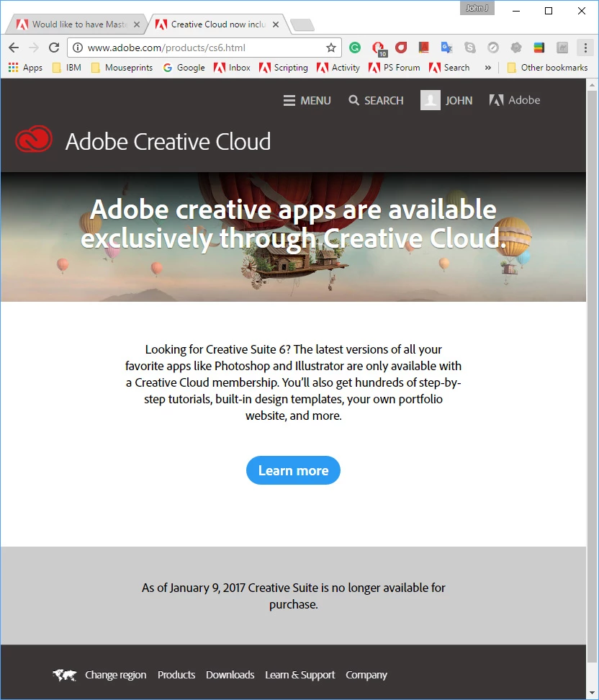Expand hidden bookmarks with double chevron
Viewport: 599px width, 700px height.
(488, 68)
